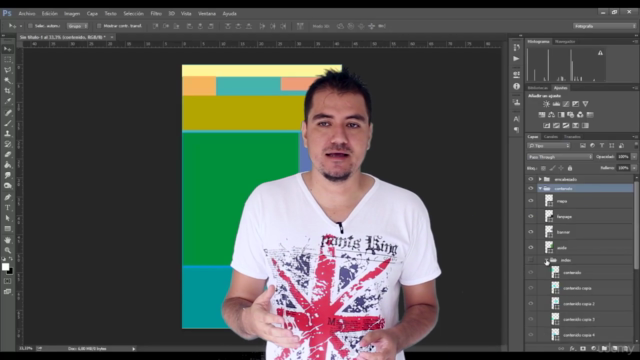
Task: Hide the contenido group
Action: point(531,189)
